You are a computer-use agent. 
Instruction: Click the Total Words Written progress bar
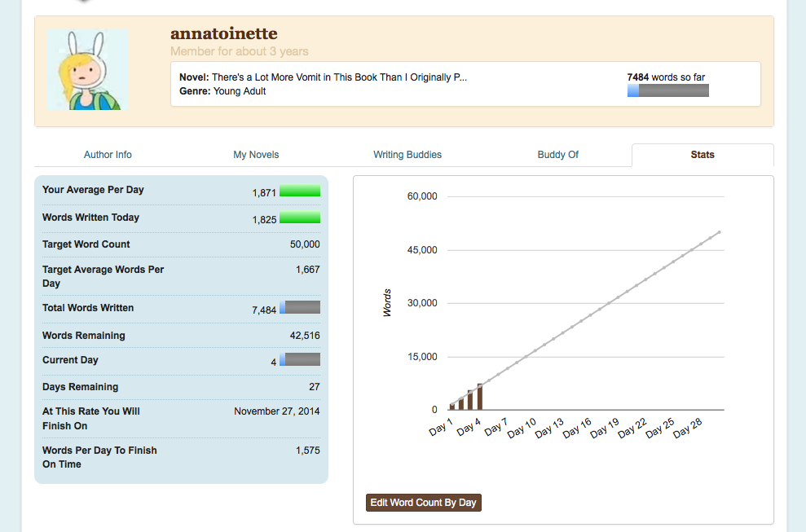pos(299,307)
